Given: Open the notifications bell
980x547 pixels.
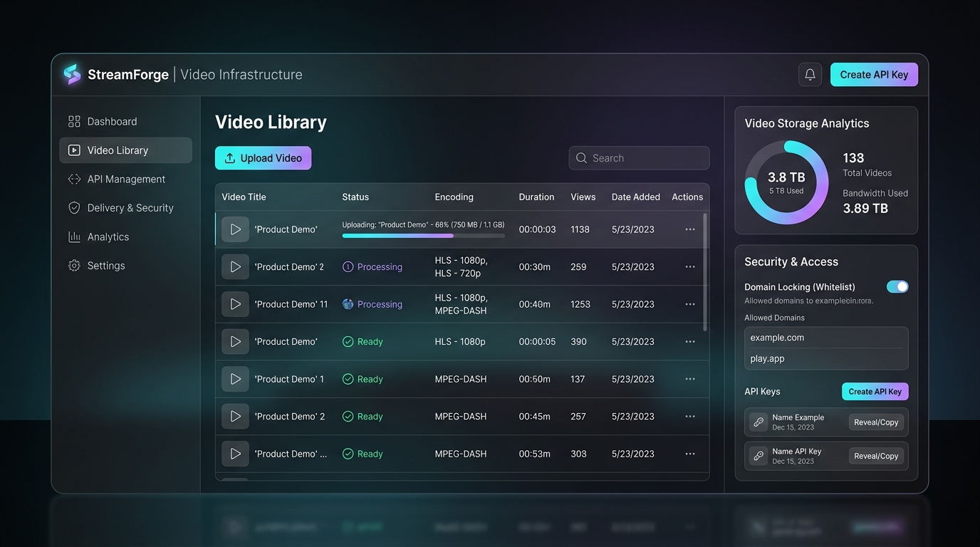Looking at the screenshot, I should pos(810,75).
